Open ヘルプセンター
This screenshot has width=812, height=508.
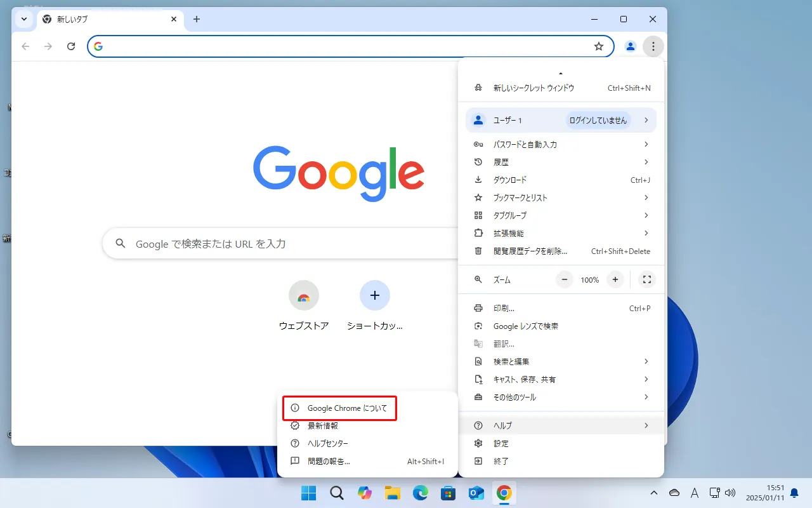(367, 443)
